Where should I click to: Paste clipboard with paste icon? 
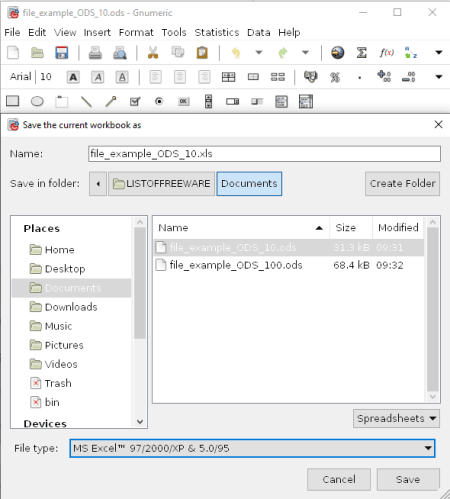202,53
